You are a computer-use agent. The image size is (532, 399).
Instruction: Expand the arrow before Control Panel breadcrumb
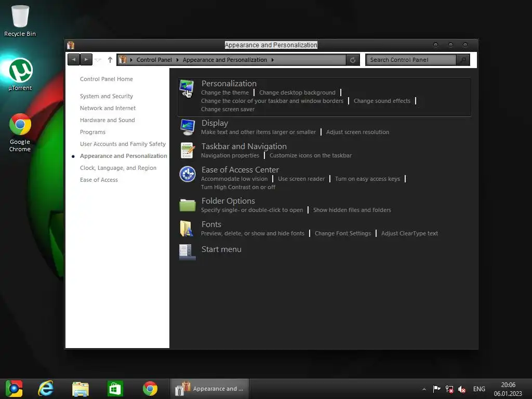point(131,60)
